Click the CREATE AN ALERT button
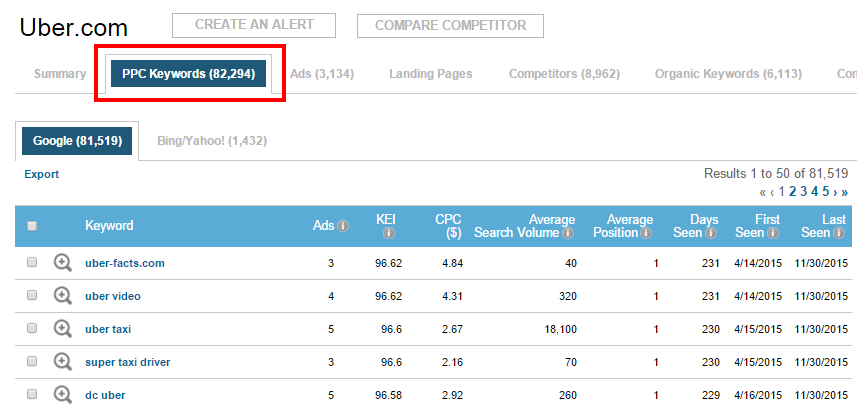857x407 pixels. pyautogui.click(x=254, y=25)
